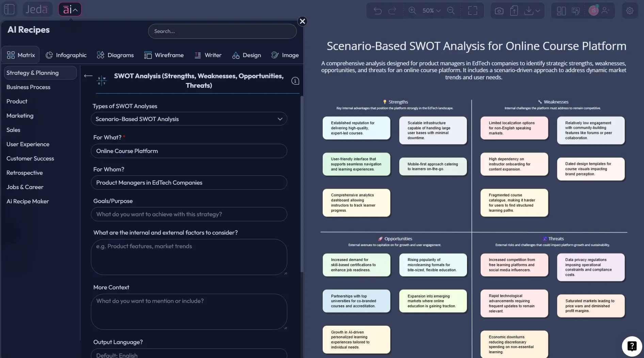644x358 pixels.
Task: Open workspace settings with the gear icon
Action: pos(630,11)
